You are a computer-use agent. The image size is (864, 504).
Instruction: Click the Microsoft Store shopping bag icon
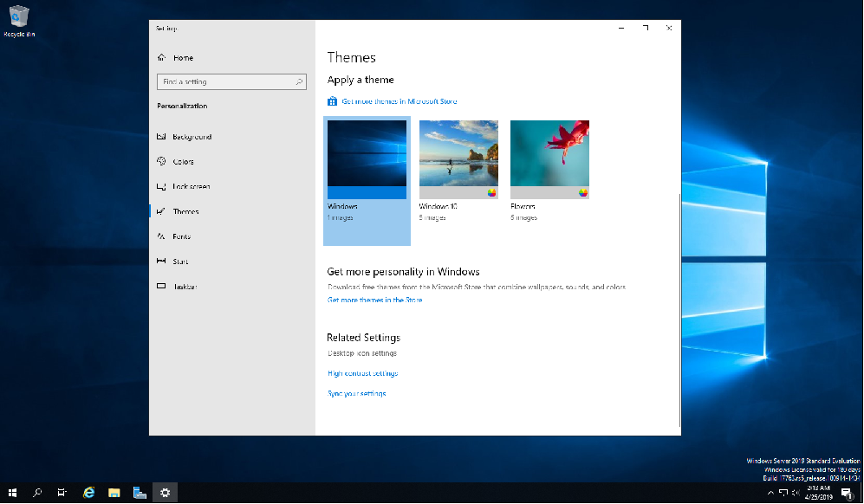point(332,100)
